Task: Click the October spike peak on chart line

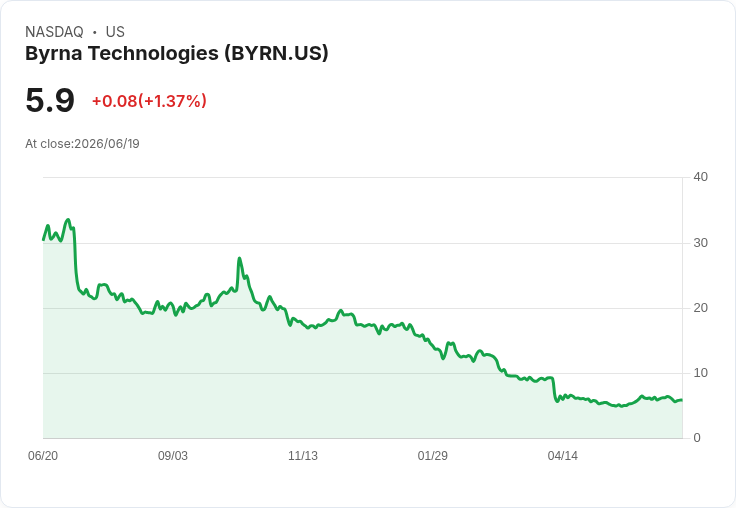Action: tap(239, 258)
